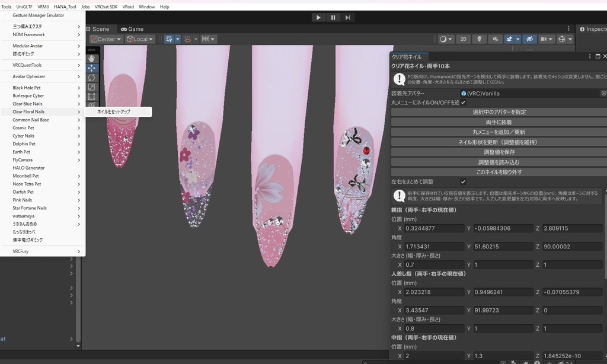Toggle scene effects (skybox, fog) button

click(509, 39)
